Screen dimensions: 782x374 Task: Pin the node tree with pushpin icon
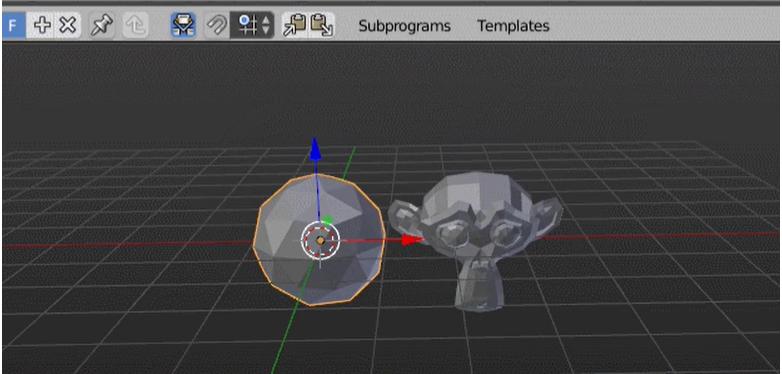101,25
